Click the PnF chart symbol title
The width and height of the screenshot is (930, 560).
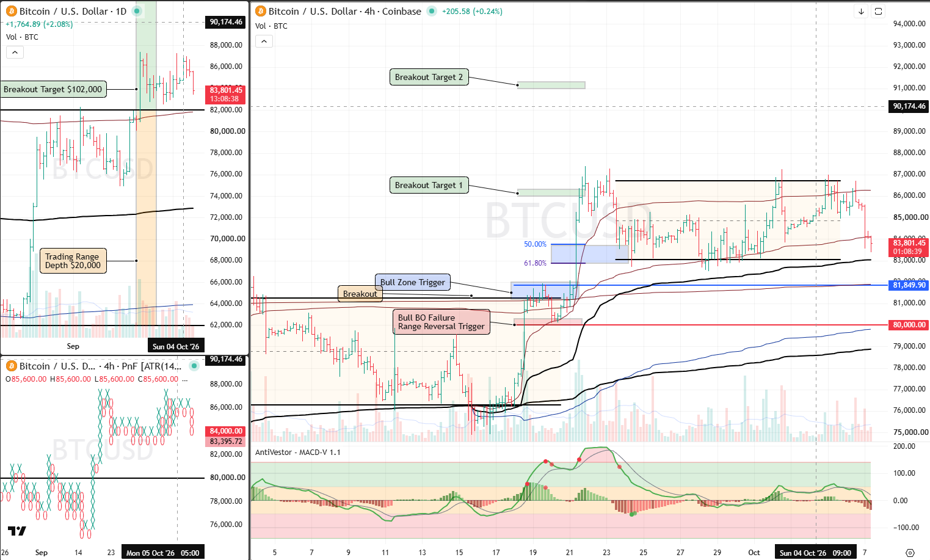[100, 366]
